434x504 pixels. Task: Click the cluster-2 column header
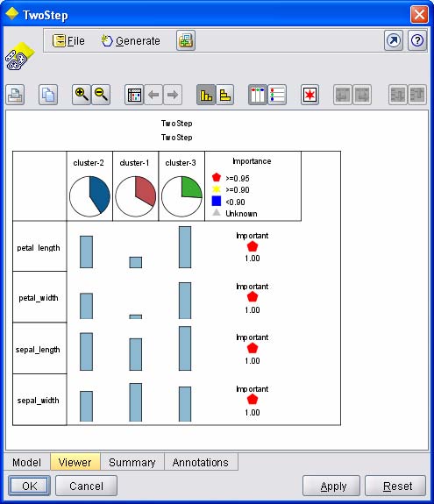coord(89,163)
